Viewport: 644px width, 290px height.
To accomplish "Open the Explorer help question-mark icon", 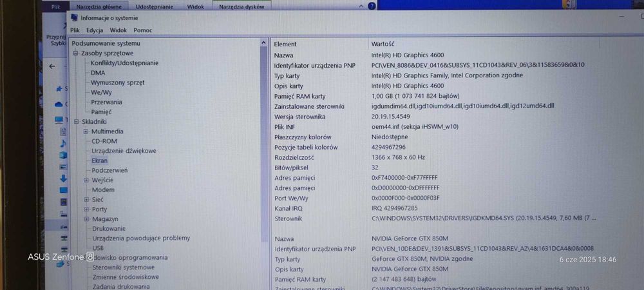I will click(x=372, y=6).
